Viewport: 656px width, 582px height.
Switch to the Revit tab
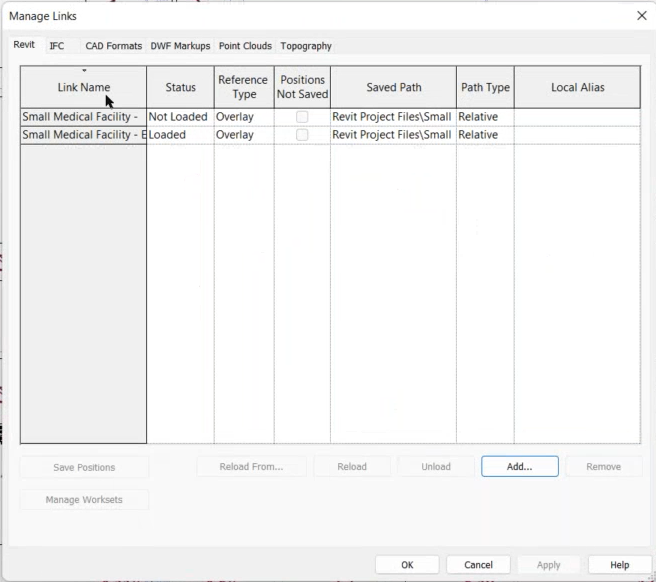[x=24, y=45]
